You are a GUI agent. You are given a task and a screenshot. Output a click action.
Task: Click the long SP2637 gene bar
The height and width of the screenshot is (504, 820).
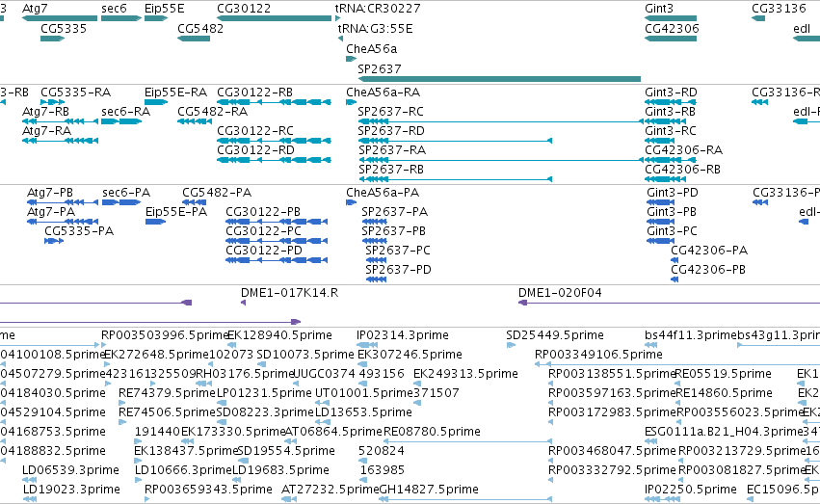[499, 79]
